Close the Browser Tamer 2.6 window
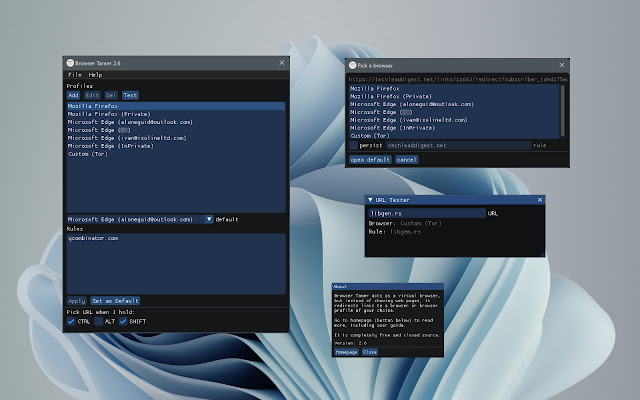This screenshot has height=400, width=640. tap(282, 62)
